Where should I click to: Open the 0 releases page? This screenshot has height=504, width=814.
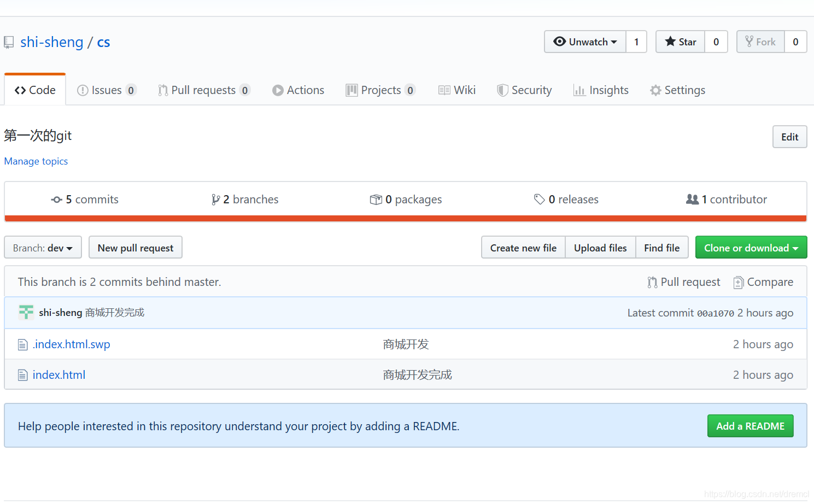566,200
